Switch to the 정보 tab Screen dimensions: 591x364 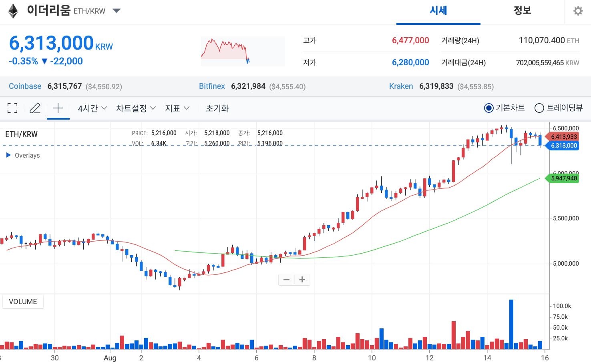(x=523, y=11)
